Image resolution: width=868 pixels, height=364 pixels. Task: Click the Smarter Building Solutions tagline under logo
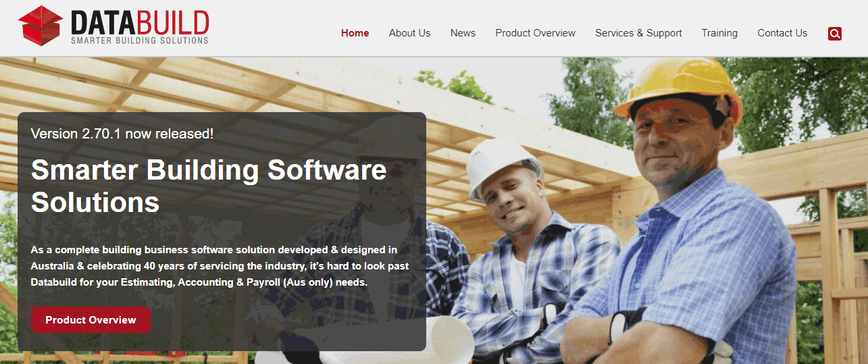coord(140,41)
